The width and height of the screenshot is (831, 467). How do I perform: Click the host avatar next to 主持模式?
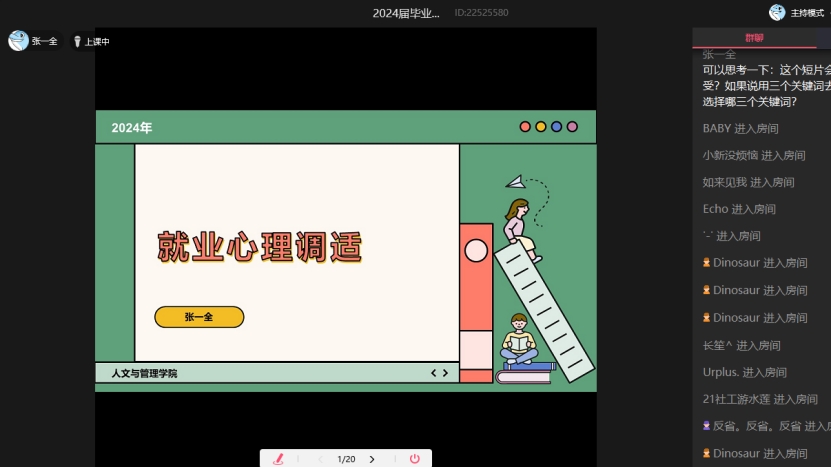[776, 12]
